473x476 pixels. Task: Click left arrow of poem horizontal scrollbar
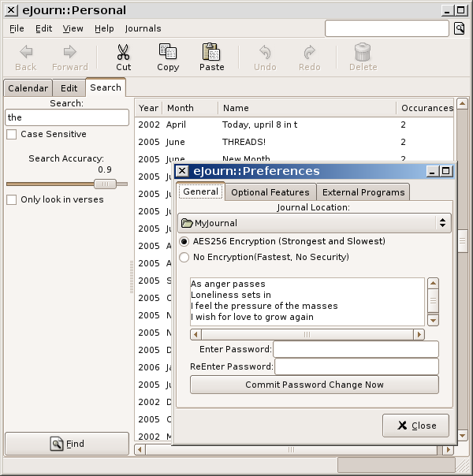click(196, 334)
